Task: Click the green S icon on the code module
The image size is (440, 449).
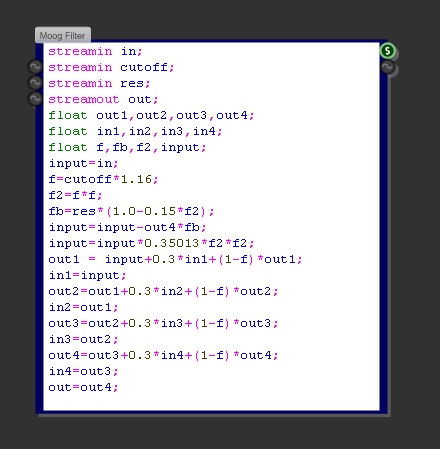Action: [387, 51]
